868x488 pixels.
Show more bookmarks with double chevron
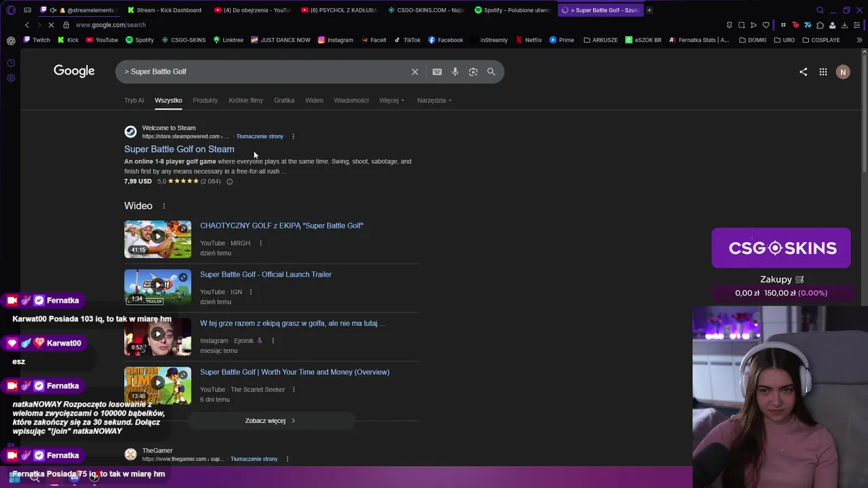tap(859, 40)
